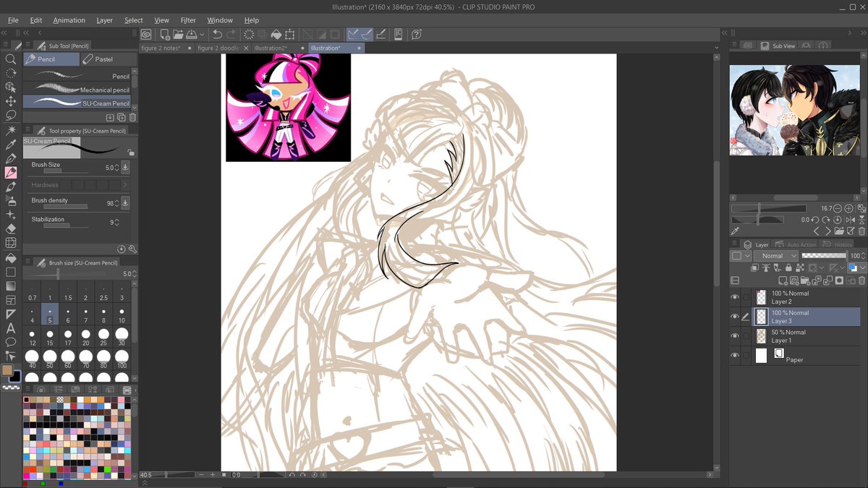The width and height of the screenshot is (868, 488).
Task: Choose brush size preset 10
Action: pos(122,314)
